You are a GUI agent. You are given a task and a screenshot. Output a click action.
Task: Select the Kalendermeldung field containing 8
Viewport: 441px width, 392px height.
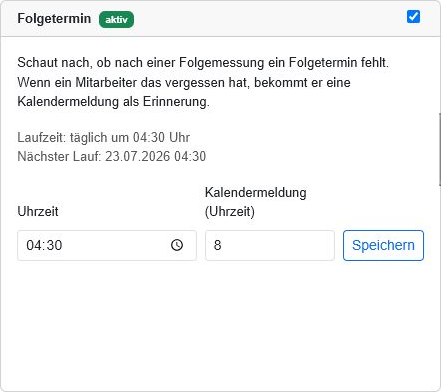(x=270, y=245)
